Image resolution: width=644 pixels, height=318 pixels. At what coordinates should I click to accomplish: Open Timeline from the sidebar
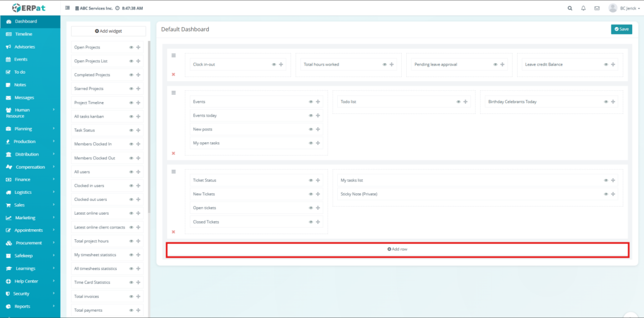23,34
